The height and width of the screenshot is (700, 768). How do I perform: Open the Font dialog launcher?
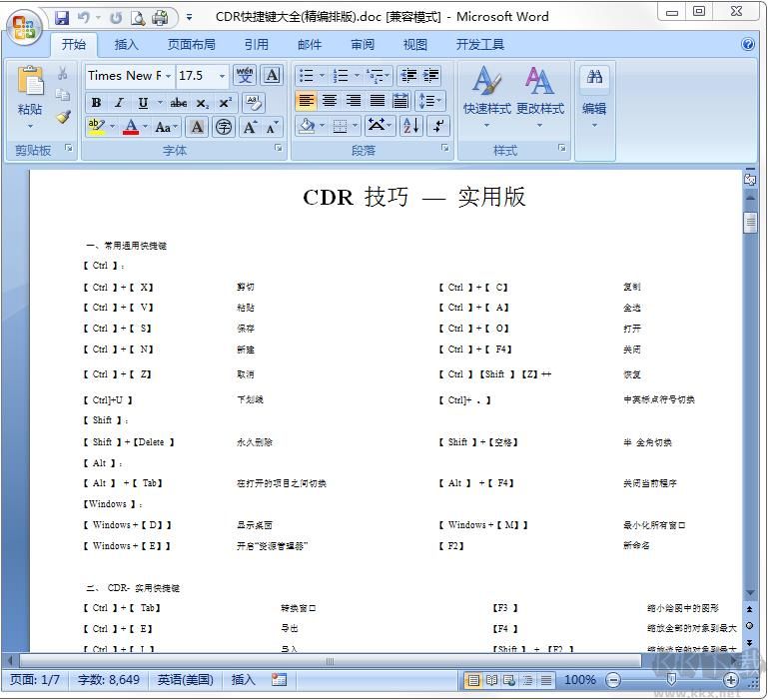click(x=279, y=148)
